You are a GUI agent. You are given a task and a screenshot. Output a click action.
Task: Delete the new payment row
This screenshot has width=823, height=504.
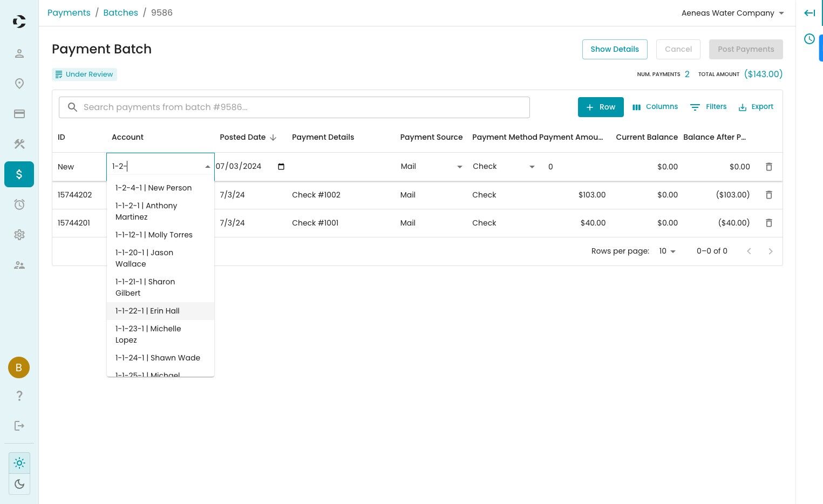[x=769, y=167]
